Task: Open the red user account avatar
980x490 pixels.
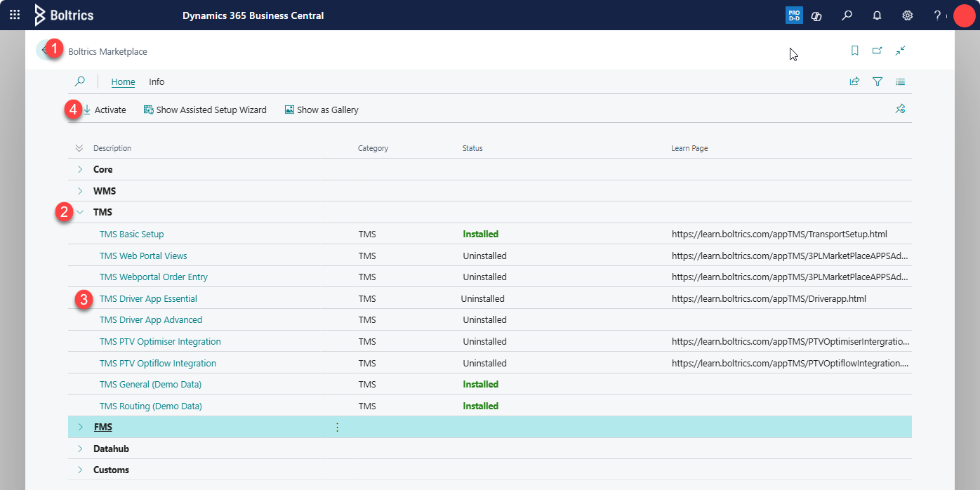Action: [965, 15]
